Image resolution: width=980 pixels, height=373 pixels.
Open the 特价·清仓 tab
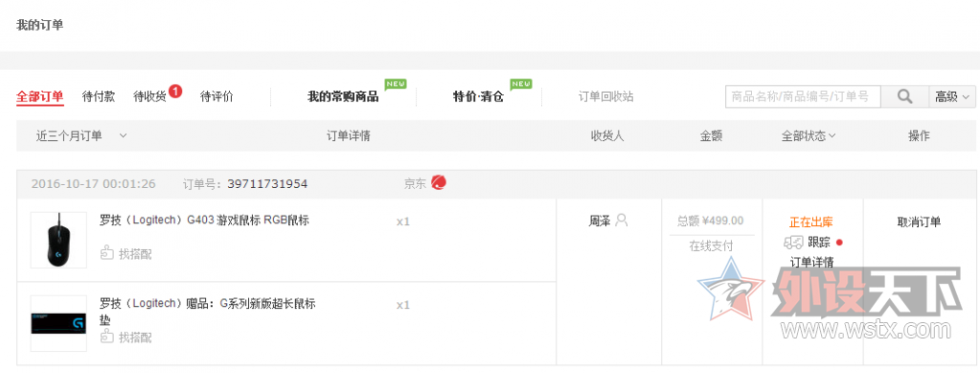pyautogui.click(x=478, y=97)
